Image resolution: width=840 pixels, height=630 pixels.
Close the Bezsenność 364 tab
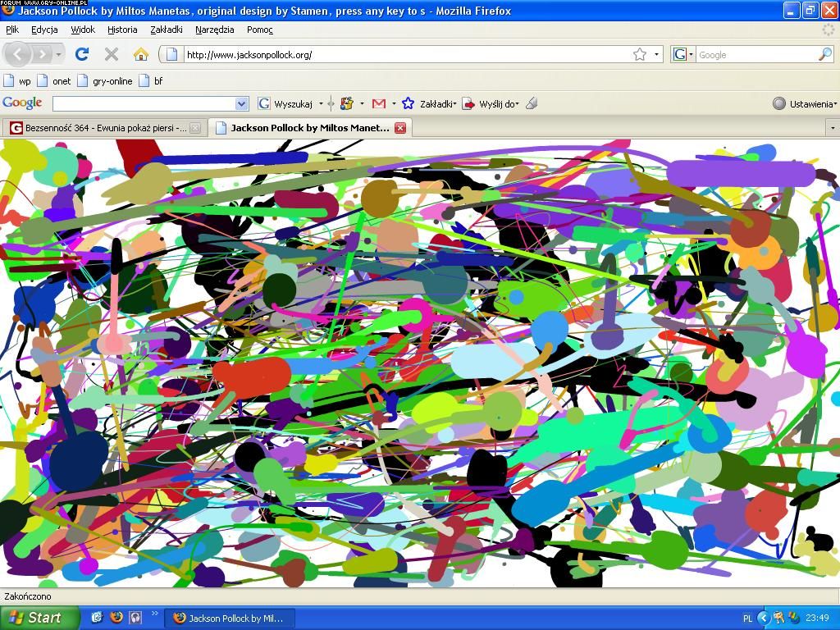195,128
